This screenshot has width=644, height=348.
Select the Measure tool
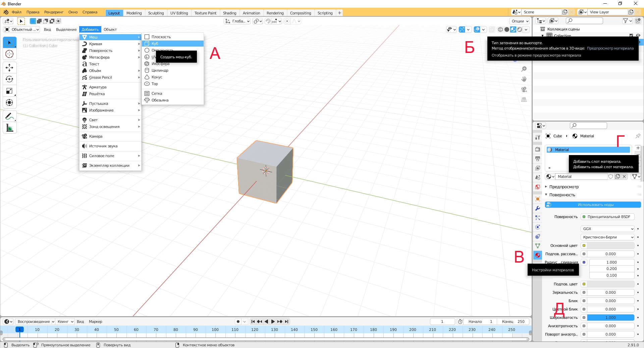click(9, 128)
